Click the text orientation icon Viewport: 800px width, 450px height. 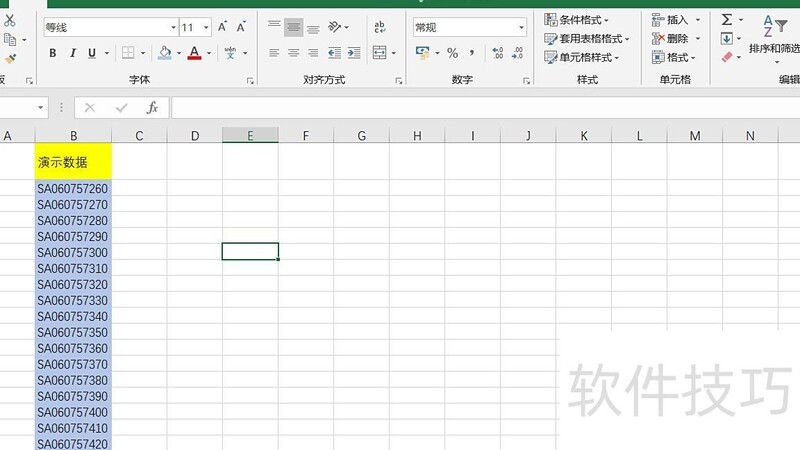pyautogui.click(x=335, y=27)
